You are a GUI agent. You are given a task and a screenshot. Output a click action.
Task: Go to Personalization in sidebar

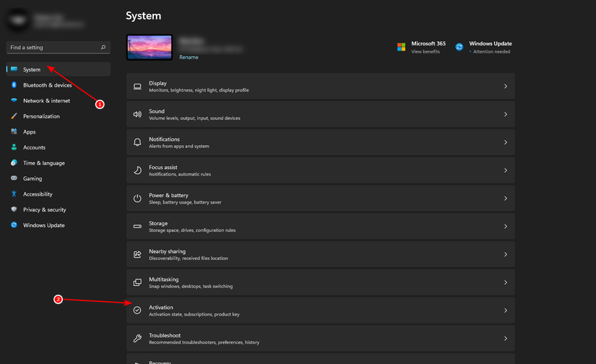pyautogui.click(x=41, y=116)
